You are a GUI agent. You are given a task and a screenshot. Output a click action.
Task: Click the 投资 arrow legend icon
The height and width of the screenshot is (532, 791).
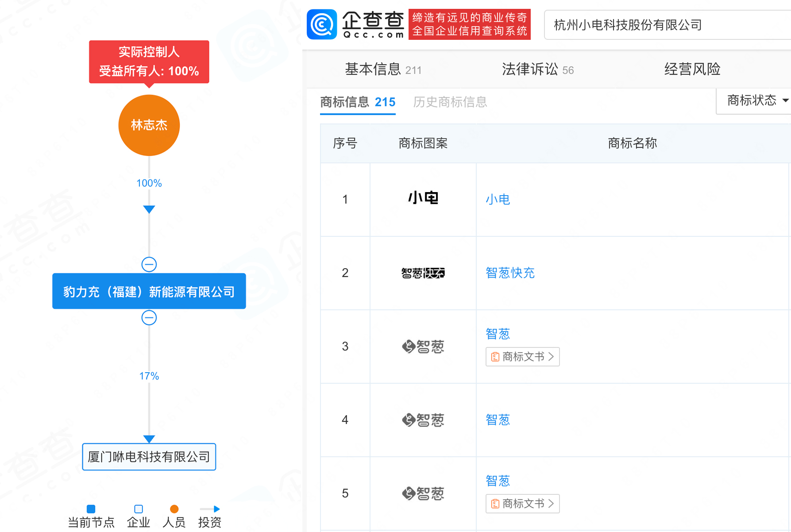pos(210,509)
